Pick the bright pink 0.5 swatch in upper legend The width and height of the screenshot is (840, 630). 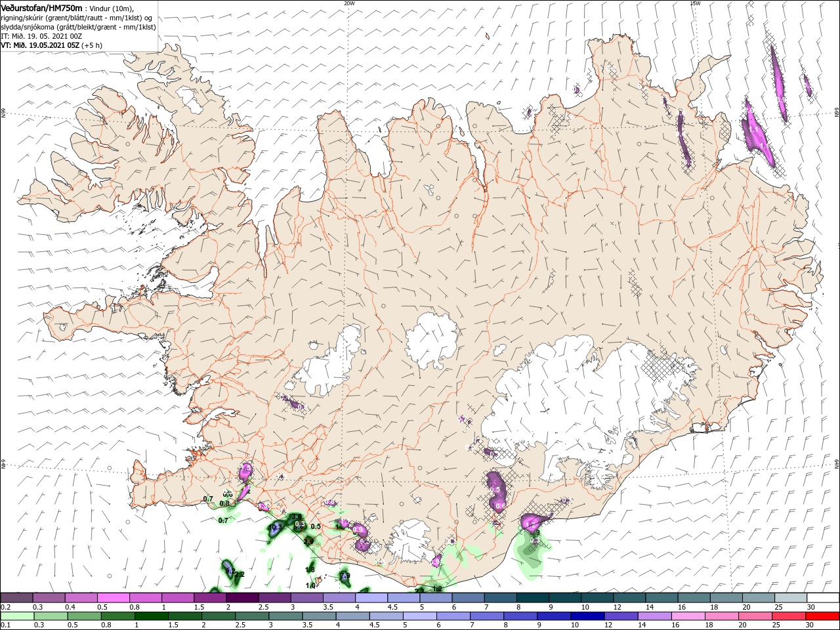pyautogui.click(x=112, y=597)
